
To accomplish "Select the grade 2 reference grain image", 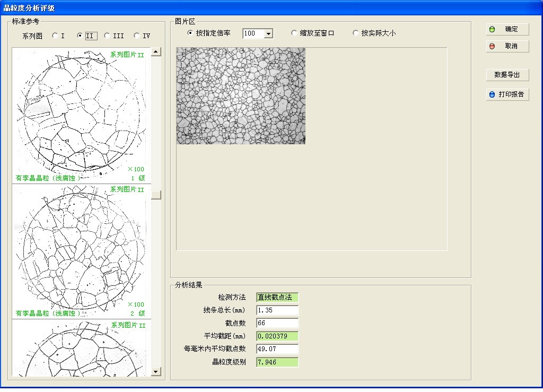I will pos(80,251).
